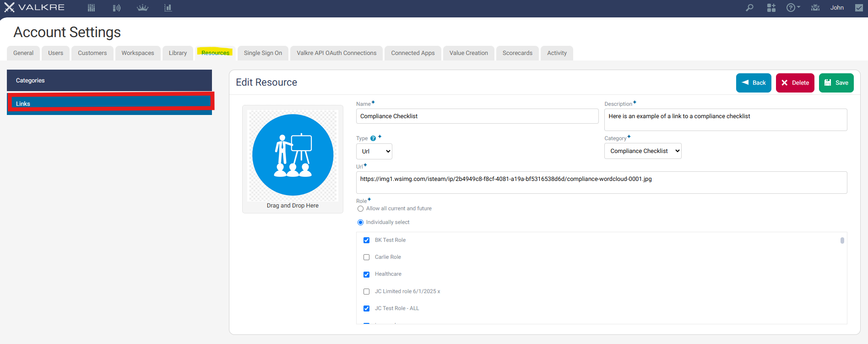The width and height of the screenshot is (868, 344).
Task: Click the Type help question icon
Action: point(373,138)
